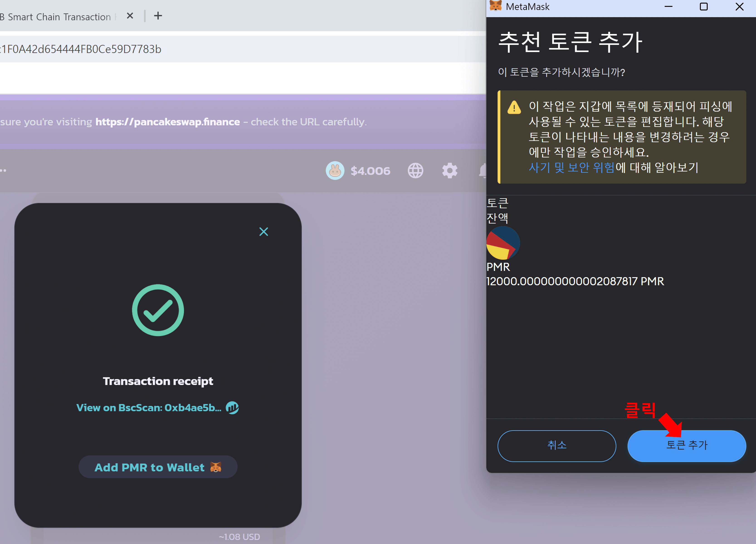Open the 사기 및 보안 위험 link
This screenshot has height=544, width=756.
pyautogui.click(x=571, y=167)
